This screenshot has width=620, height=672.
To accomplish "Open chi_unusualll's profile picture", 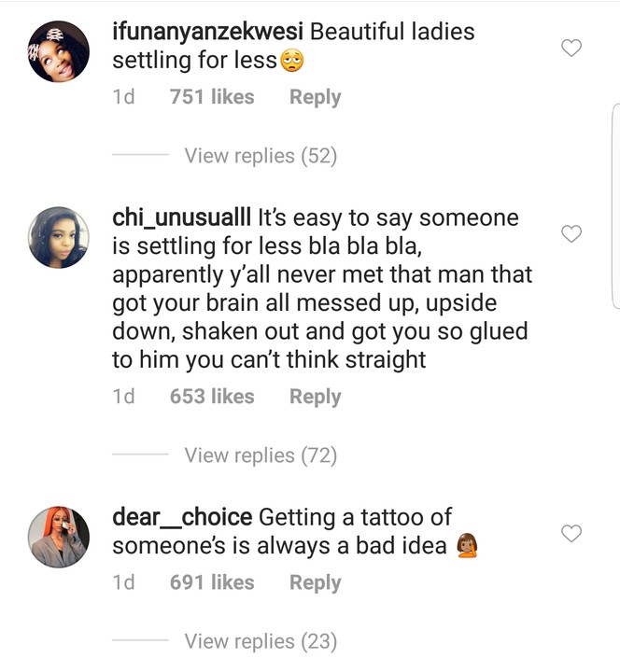I will point(58,238).
